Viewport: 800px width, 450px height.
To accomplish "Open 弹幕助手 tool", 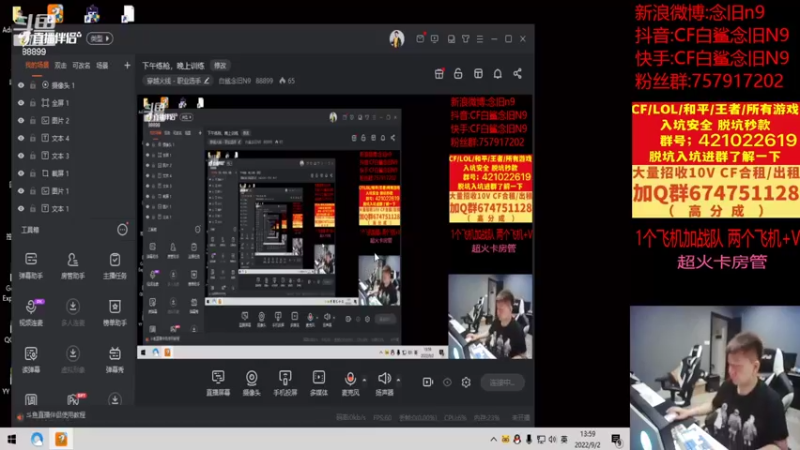I will [31, 265].
